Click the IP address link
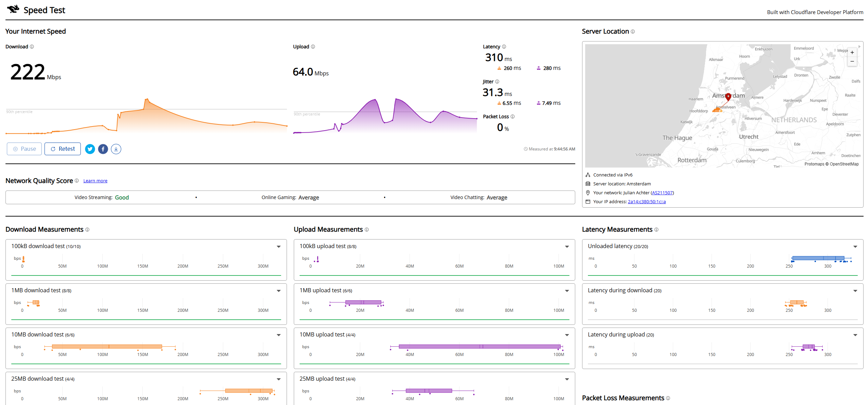868x405 pixels. click(647, 202)
